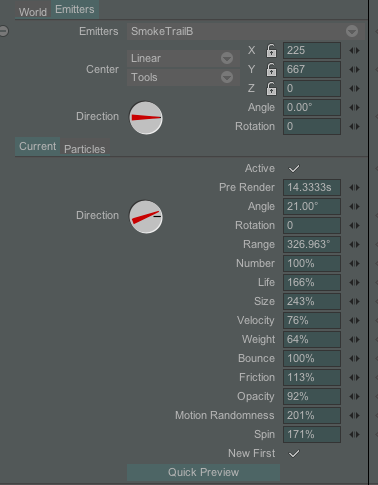378x485 pixels.
Task: Click the keyframe arrows beside Velocity
Action: pyautogui.click(x=354, y=321)
